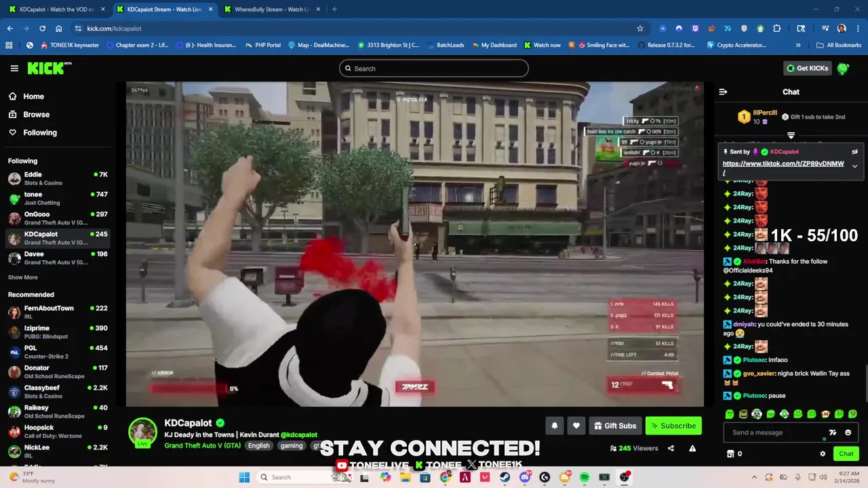Open the 7TV browser extension icon
This screenshot has width=868, height=488.
click(x=728, y=28)
